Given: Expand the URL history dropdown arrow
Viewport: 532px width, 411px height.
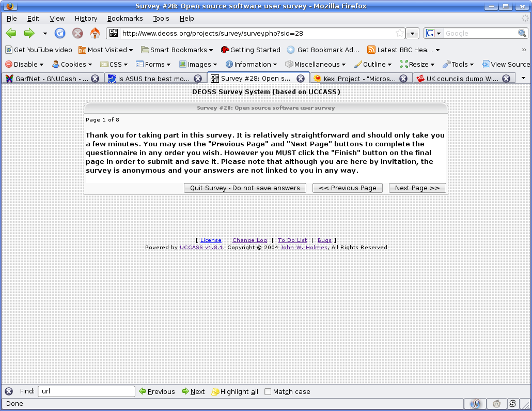Looking at the screenshot, I should coord(412,33).
